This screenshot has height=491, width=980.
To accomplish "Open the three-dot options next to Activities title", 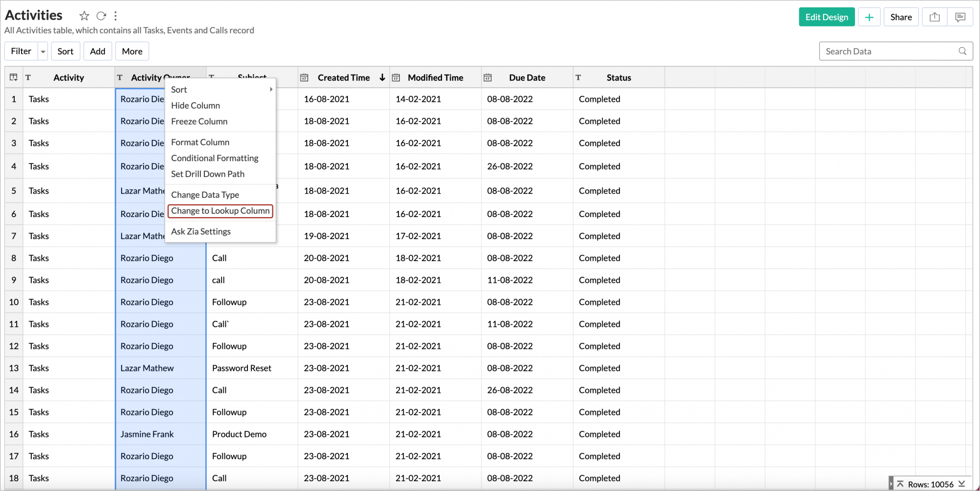I will click(115, 16).
